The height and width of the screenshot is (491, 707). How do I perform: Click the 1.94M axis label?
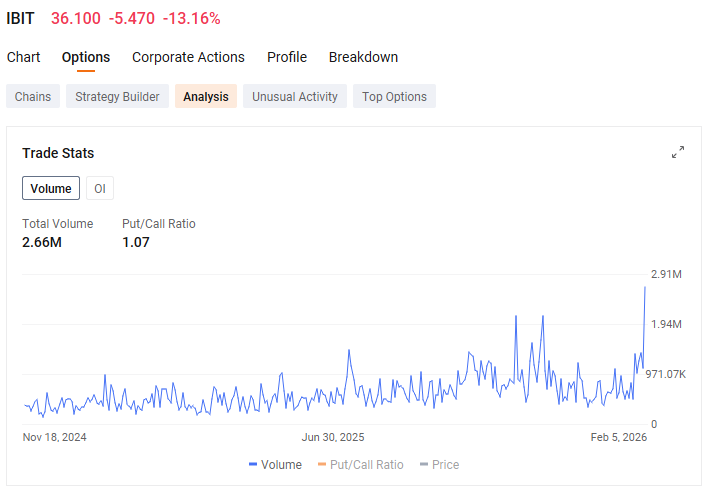click(x=666, y=324)
